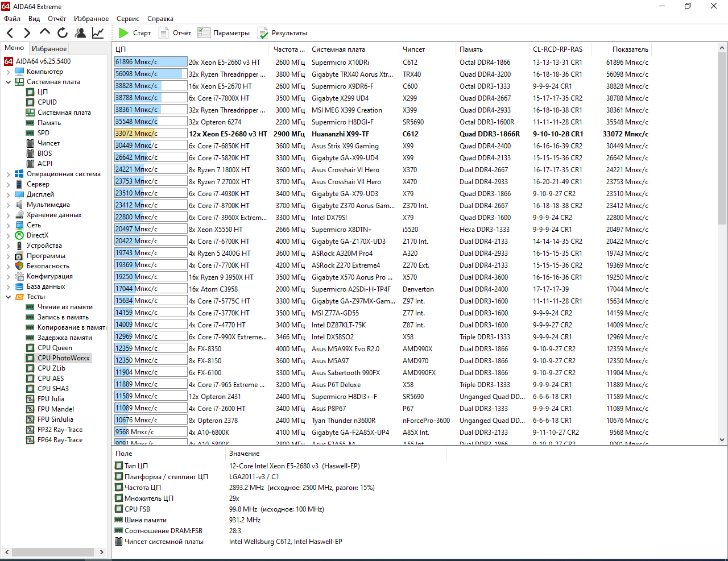Click the Старт benchmark button

point(135,33)
